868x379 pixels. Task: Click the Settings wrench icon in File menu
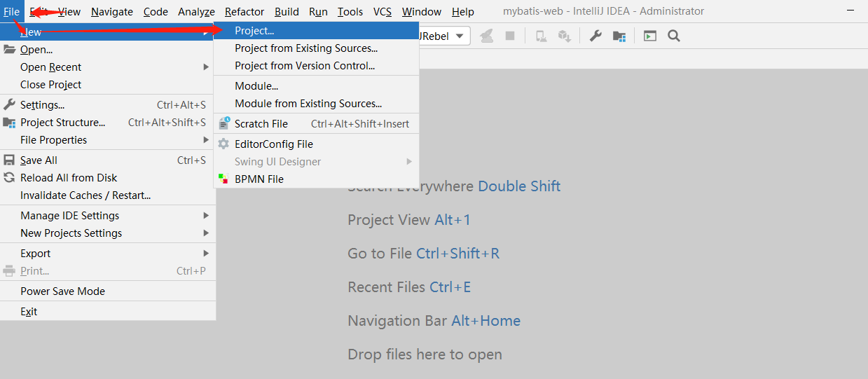click(x=9, y=104)
